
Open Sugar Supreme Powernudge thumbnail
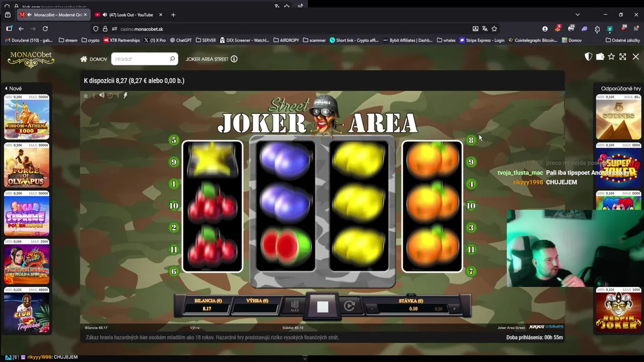coord(27,213)
